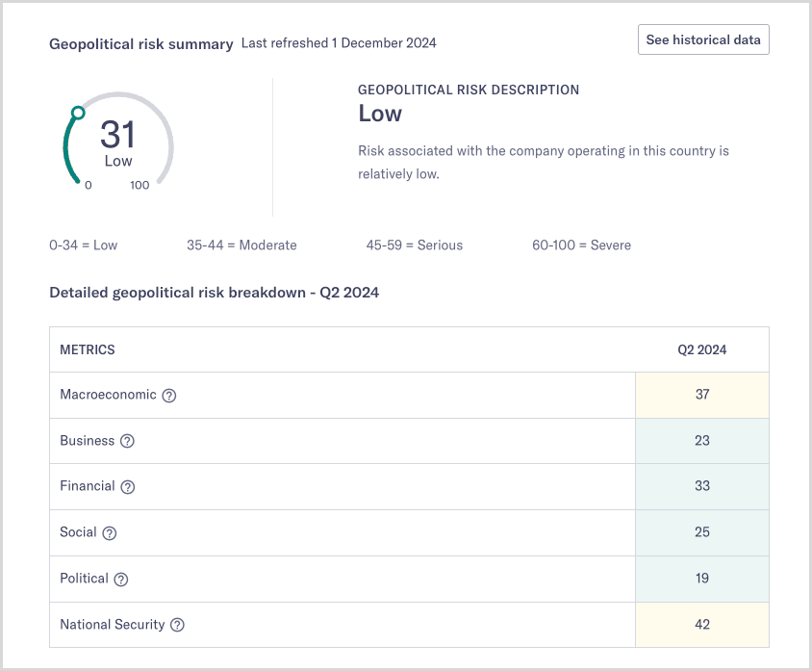Click the METRICS column header

click(88, 349)
